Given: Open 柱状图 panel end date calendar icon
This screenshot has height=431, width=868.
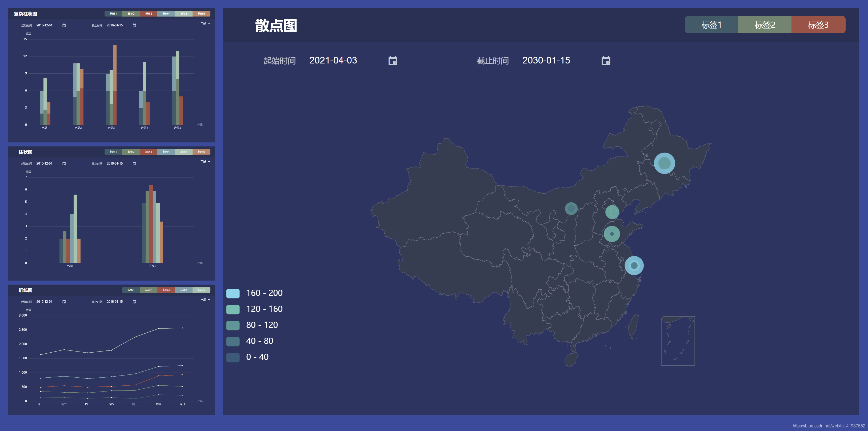Looking at the screenshot, I should pyautogui.click(x=134, y=163).
